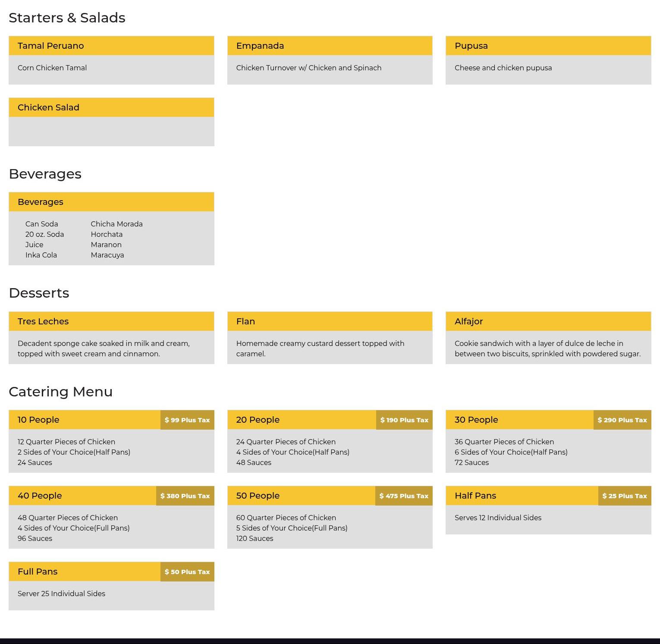Viewport: 660px width, 644px height.
Task: Select 'Maracuya' beverage entry
Action: click(x=107, y=255)
